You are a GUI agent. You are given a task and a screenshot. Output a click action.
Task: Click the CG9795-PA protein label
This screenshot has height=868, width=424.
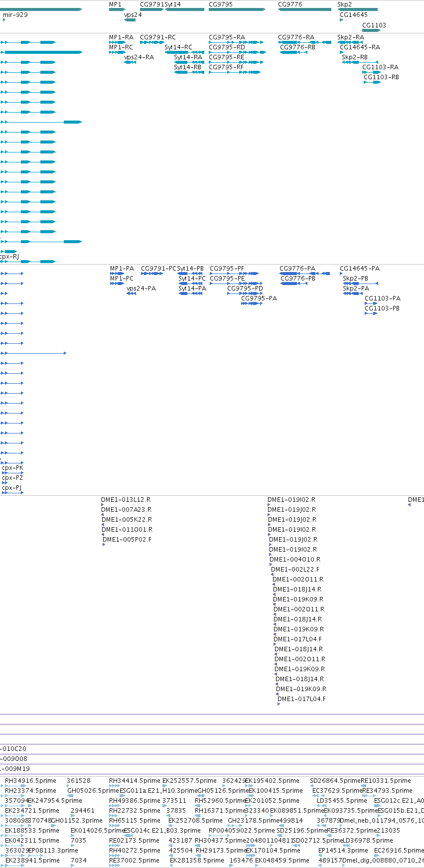point(259,298)
